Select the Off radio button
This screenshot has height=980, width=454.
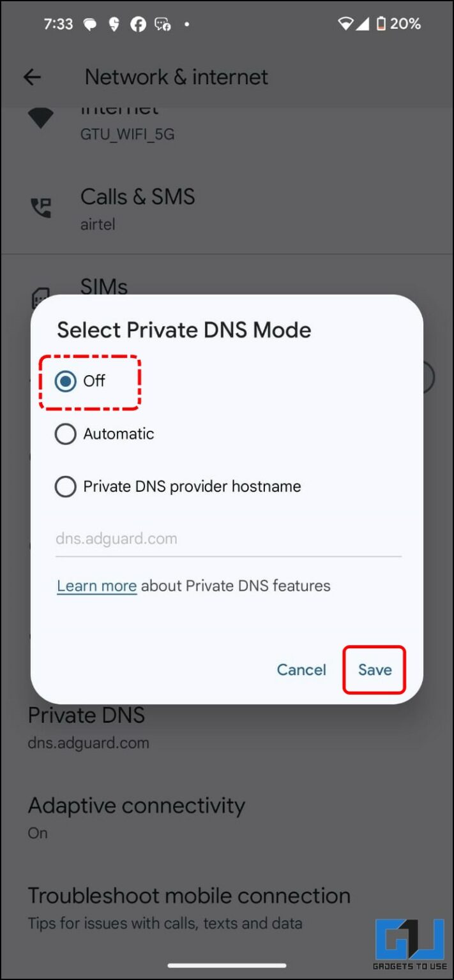click(x=65, y=381)
